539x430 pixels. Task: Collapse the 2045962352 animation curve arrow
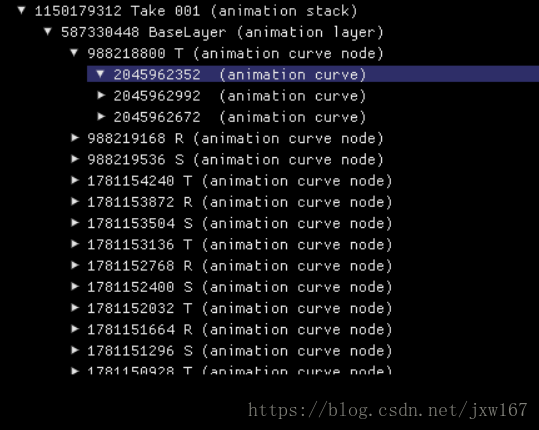tap(100, 74)
